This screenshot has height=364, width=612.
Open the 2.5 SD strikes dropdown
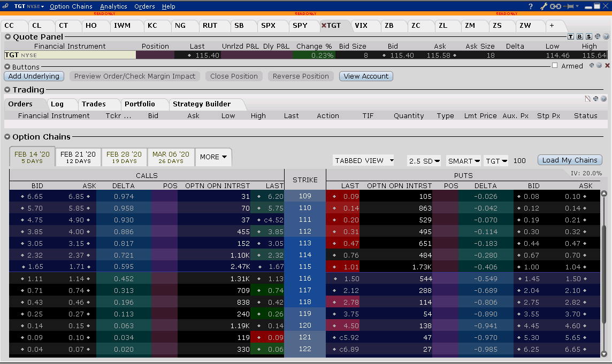click(424, 160)
